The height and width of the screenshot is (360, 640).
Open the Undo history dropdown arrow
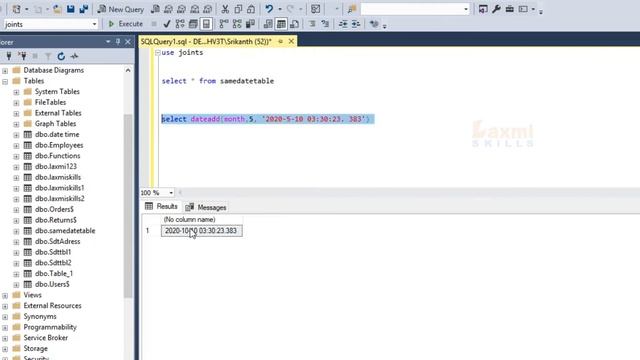click(x=280, y=9)
